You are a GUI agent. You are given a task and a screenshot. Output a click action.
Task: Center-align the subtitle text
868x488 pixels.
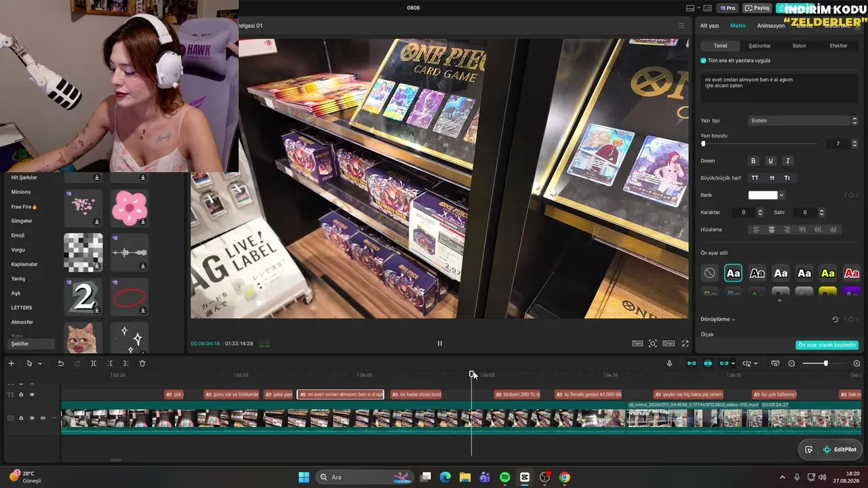click(x=771, y=230)
